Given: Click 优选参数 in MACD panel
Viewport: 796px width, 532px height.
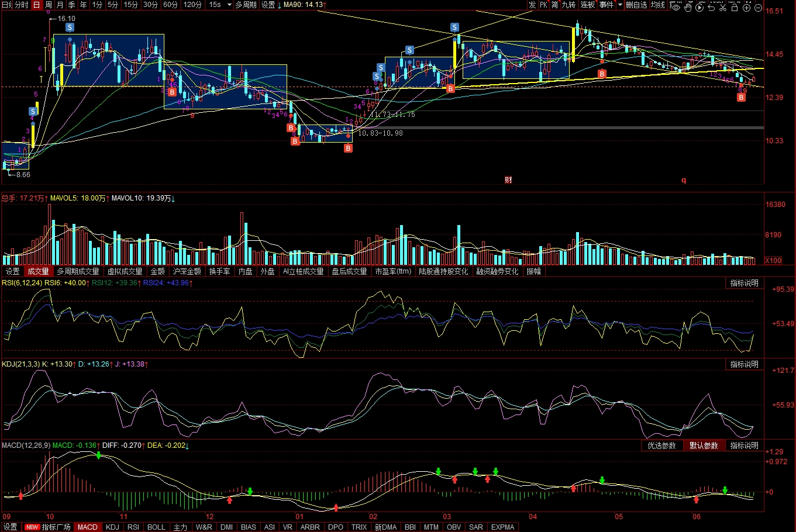Looking at the screenshot, I should click(661, 445).
